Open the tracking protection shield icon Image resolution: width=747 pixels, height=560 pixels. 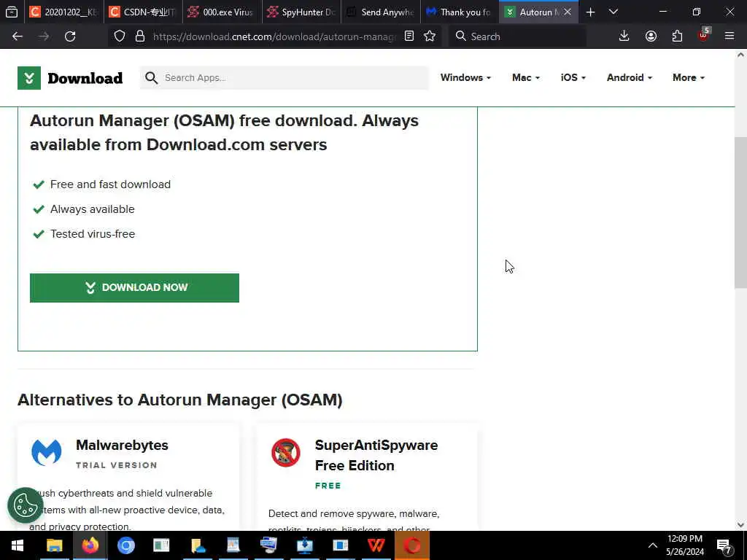click(x=120, y=36)
